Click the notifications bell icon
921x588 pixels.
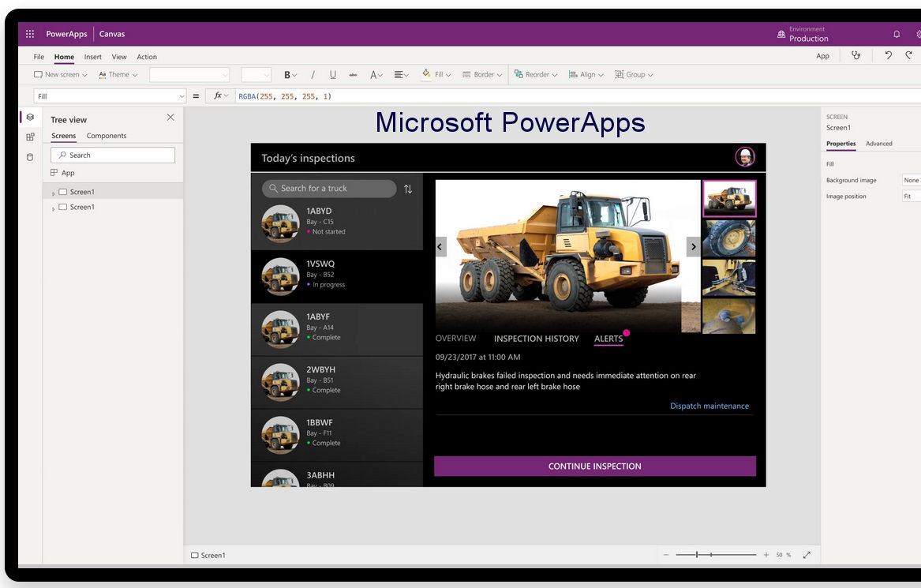[897, 34]
